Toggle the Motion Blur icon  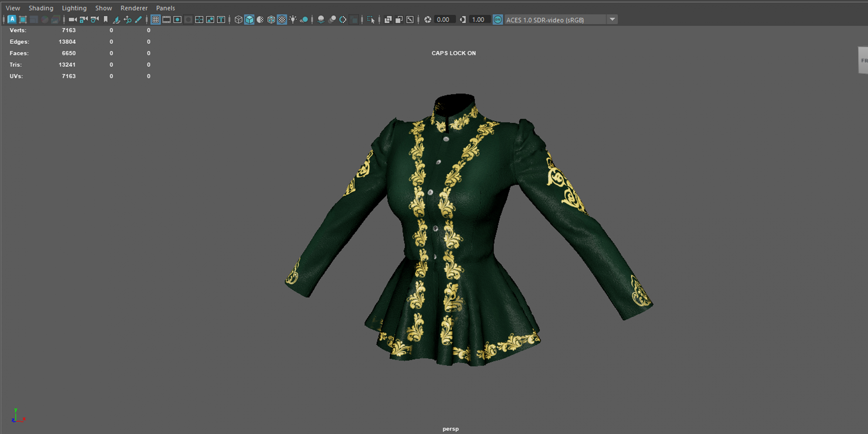tap(332, 19)
